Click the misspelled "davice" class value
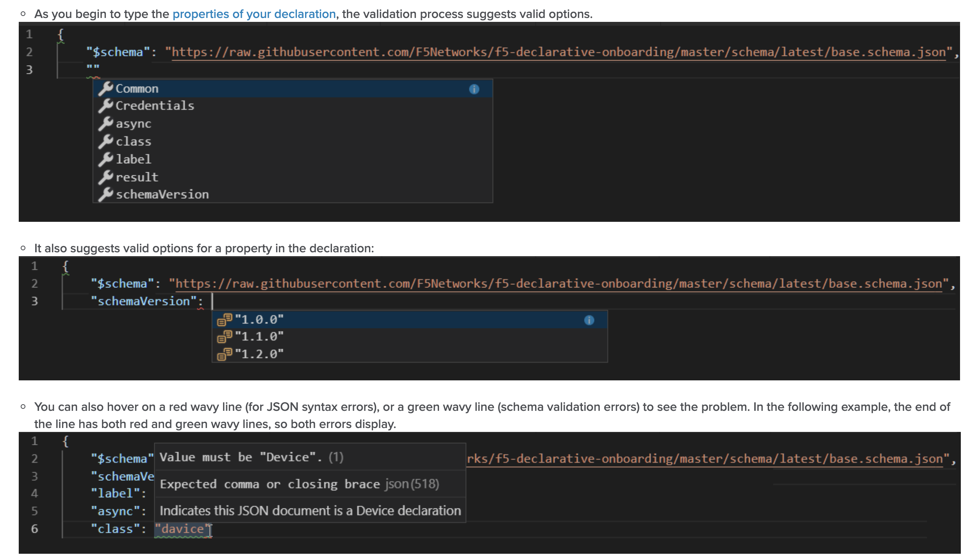The width and height of the screenshot is (978, 560). (x=182, y=529)
